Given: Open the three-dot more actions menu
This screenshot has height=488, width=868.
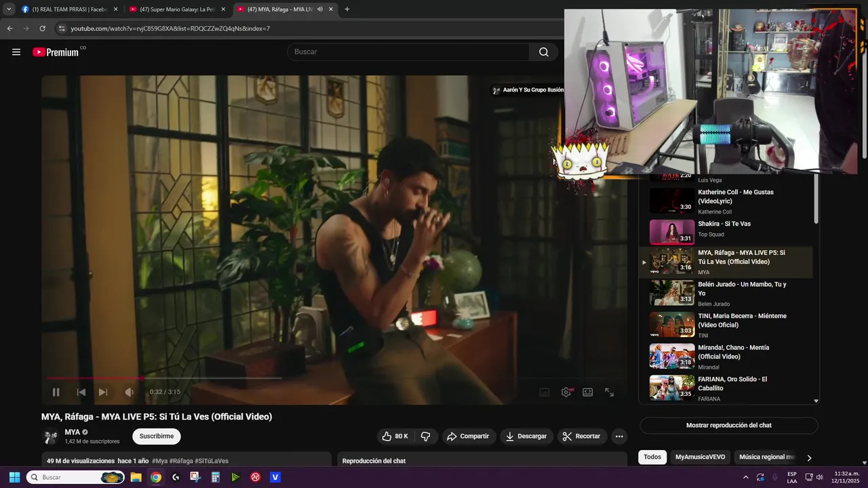Looking at the screenshot, I should tap(619, 436).
